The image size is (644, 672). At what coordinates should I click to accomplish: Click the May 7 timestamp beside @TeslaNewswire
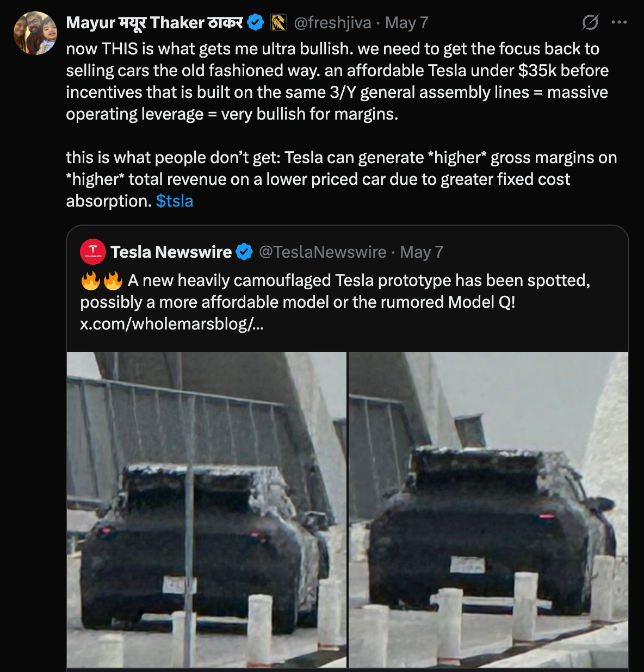pyautogui.click(x=422, y=252)
